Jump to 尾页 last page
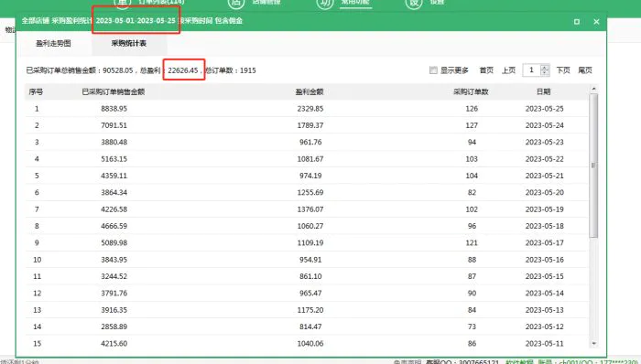The height and width of the screenshot is (364, 641). [585, 70]
